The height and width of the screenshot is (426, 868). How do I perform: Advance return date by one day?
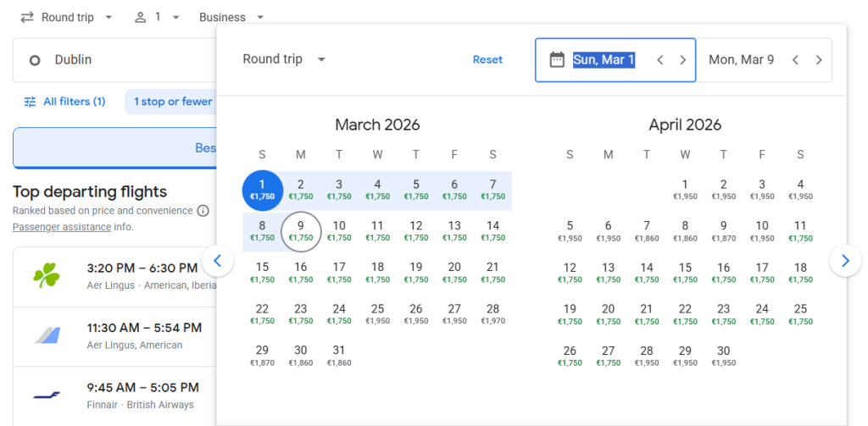819,60
